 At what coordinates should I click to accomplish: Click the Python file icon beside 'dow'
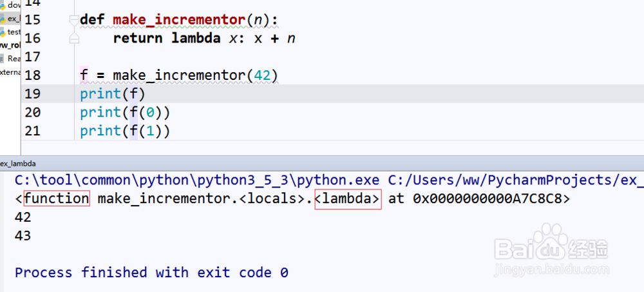click(3, 5)
